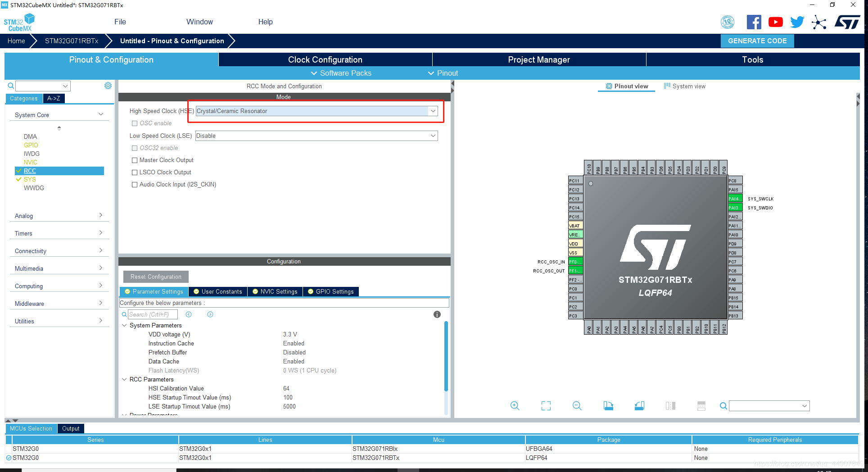
Task: Open the User Constants tab
Action: point(217,291)
